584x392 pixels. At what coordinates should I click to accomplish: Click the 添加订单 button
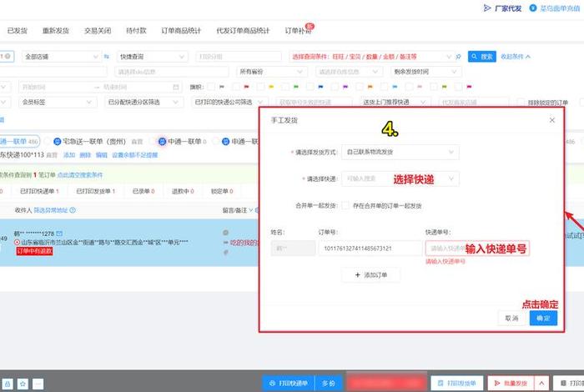click(370, 275)
